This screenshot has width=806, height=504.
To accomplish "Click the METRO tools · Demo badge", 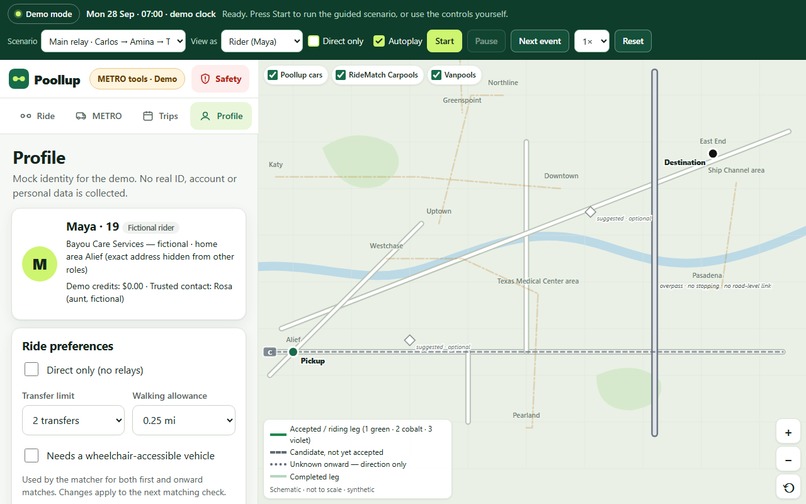I will [137, 79].
